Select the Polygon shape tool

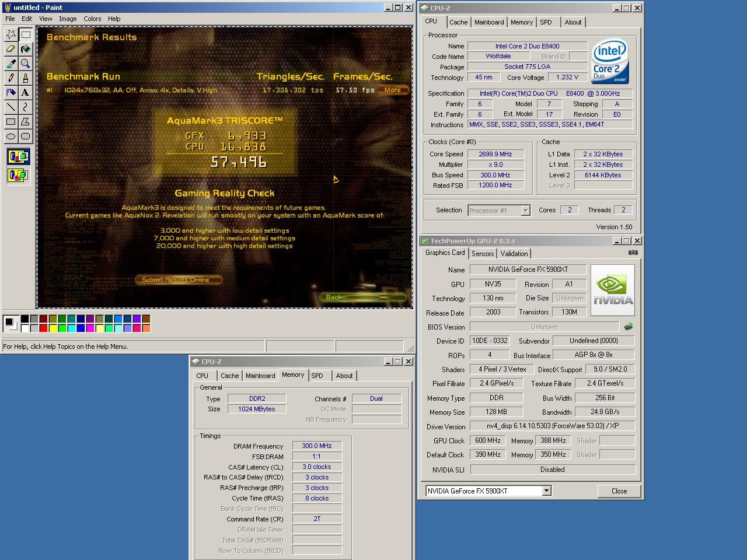point(26,121)
